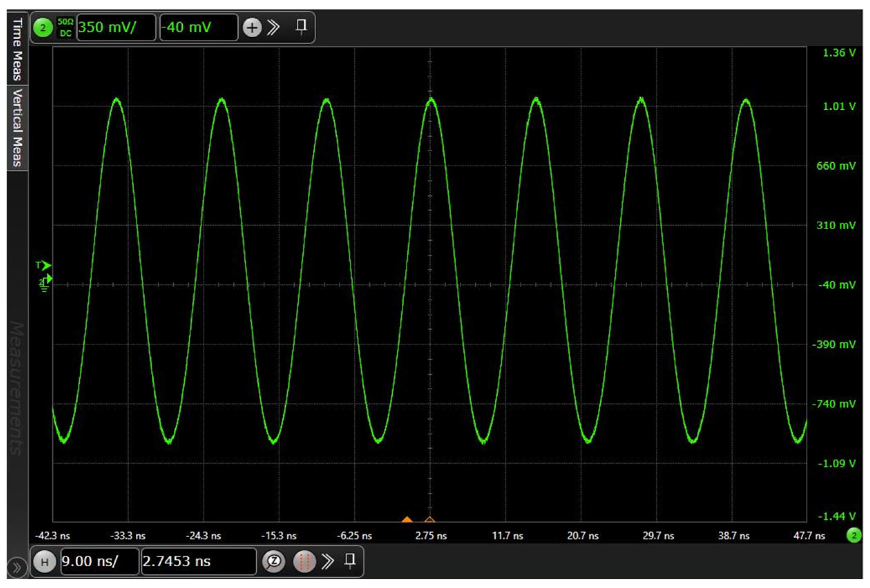Viewport: 870px width, 588px height.
Task: Toggle the red segmented acquisition icon
Action: click(x=304, y=561)
